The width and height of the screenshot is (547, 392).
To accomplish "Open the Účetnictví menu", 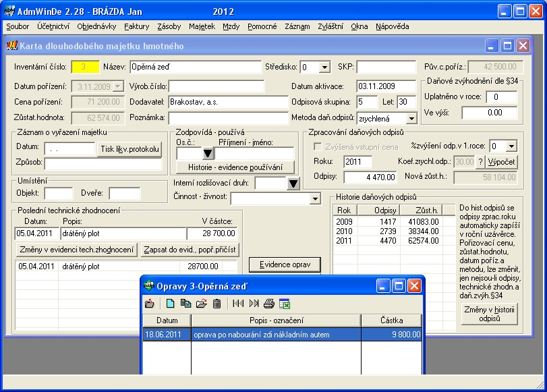I will click(x=53, y=26).
